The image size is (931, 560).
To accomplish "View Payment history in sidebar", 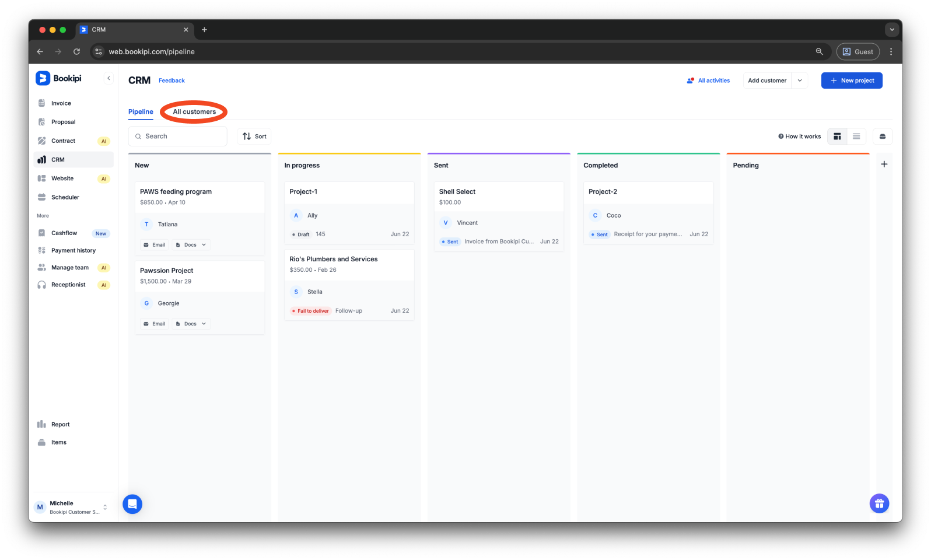I will (73, 250).
